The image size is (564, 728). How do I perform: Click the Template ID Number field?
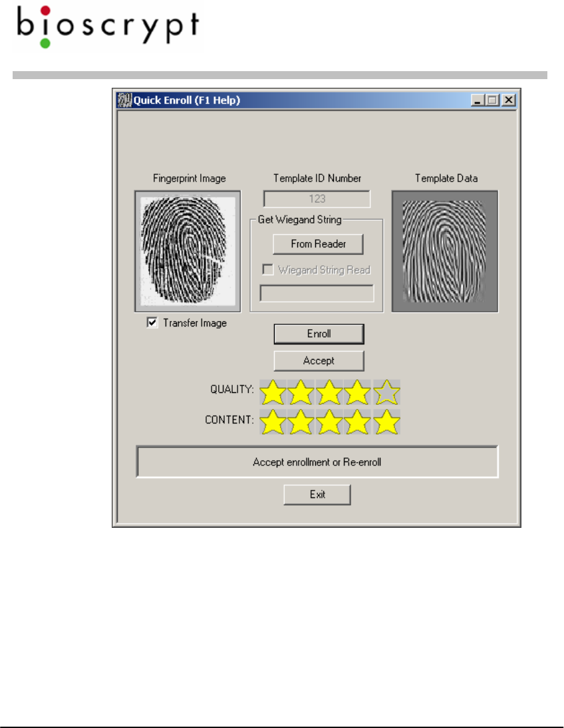pos(317,199)
